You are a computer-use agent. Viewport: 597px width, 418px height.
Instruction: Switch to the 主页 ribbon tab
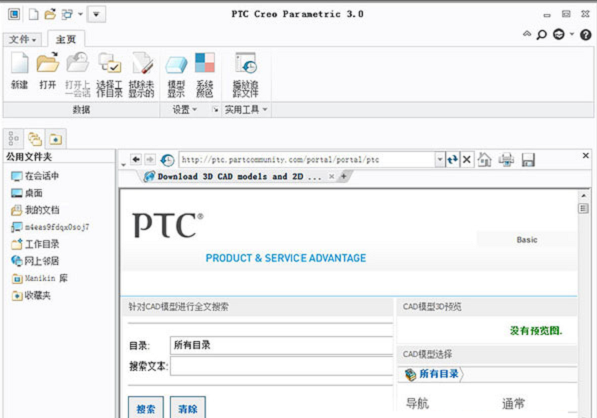66,39
